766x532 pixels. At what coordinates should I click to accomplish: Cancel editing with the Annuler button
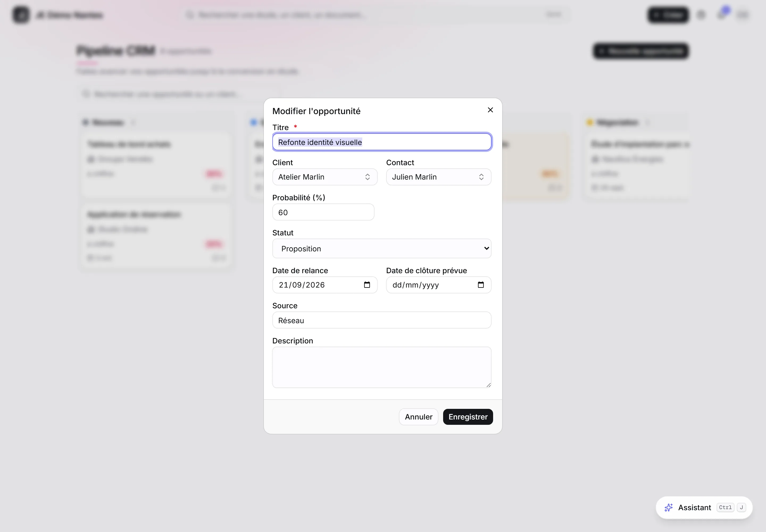point(418,417)
